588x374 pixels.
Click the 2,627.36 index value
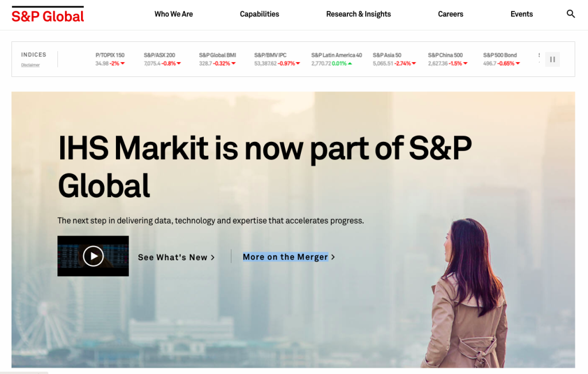(x=438, y=63)
